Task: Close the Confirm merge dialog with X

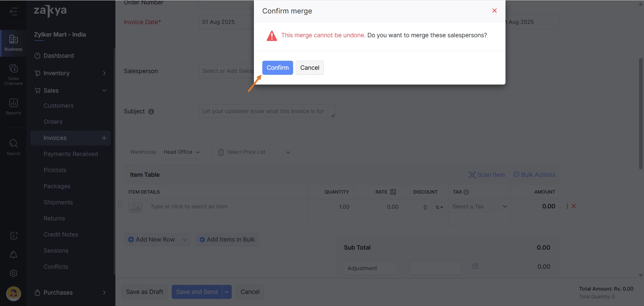Action: (494, 11)
